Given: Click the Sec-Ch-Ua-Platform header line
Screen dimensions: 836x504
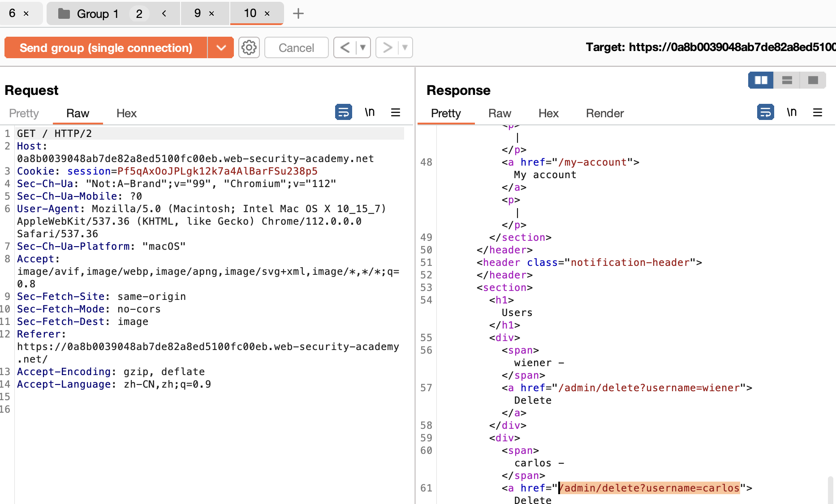Looking at the screenshot, I should [101, 246].
